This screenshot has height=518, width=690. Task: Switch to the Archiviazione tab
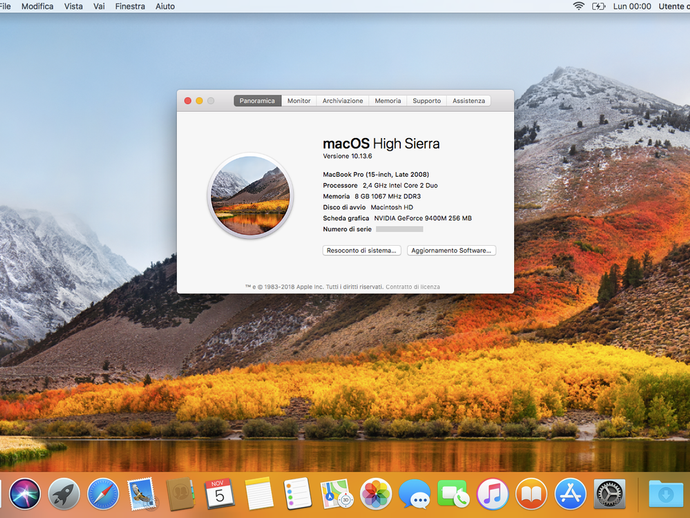342,101
